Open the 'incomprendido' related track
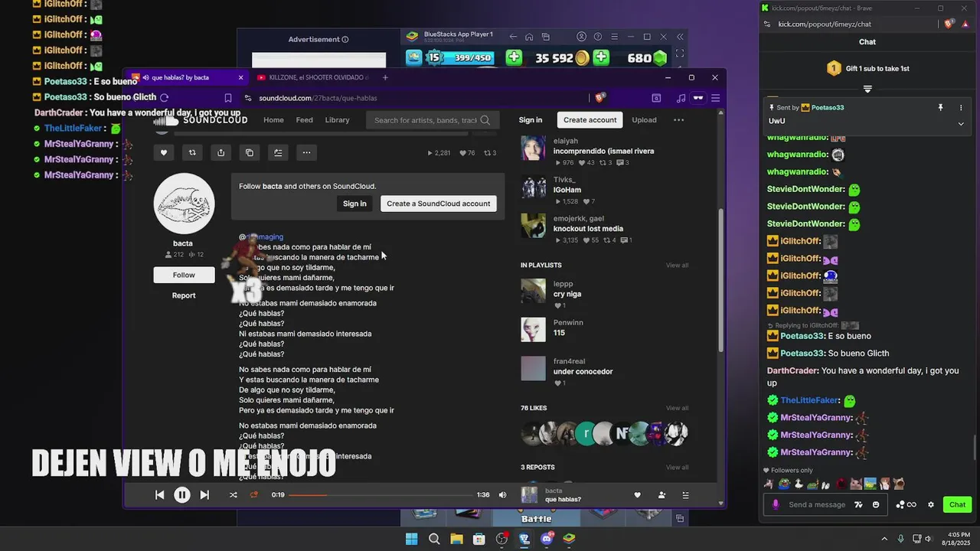The height and width of the screenshot is (551, 980). click(x=603, y=152)
